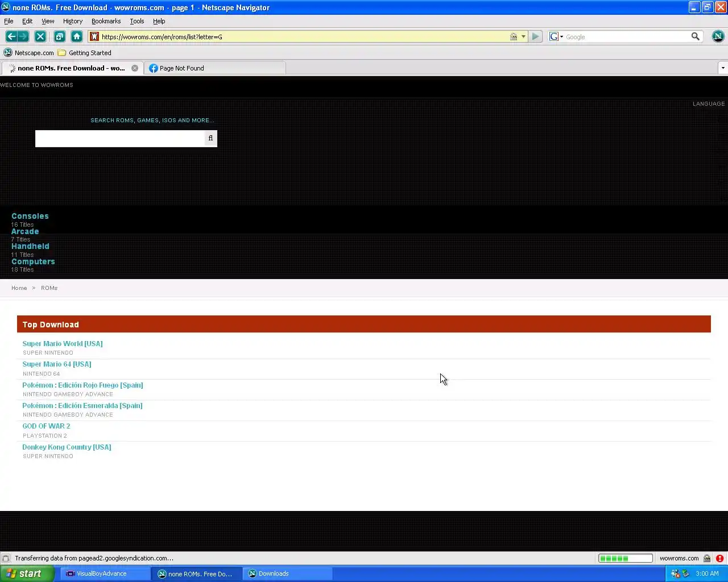Switch to Downloads window in taskbar
This screenshot has width=728, height=582.
(x=287, y=573)
